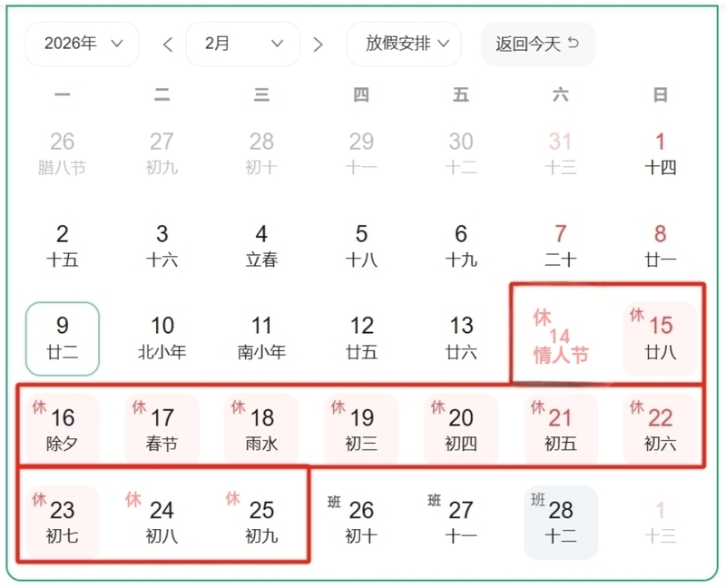Viewport: 726px width, 588px height.
Task: Select today's highlighted date February 9
Action: click(x=62, y=337)
